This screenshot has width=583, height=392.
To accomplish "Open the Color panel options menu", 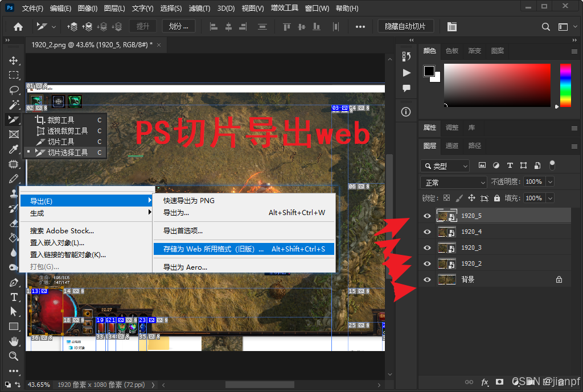I will (x=574, y=51).
